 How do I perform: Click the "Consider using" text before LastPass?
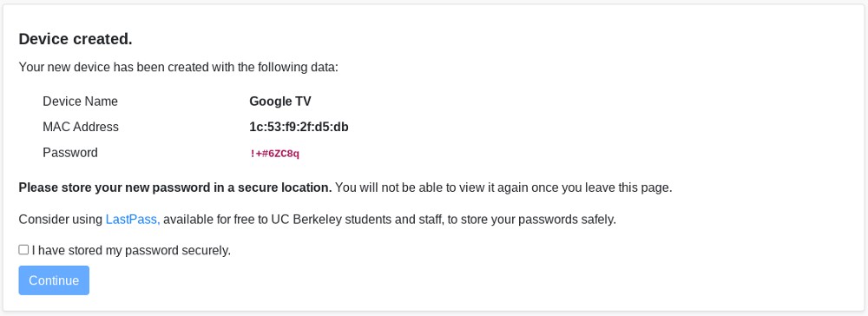[61, 219]
